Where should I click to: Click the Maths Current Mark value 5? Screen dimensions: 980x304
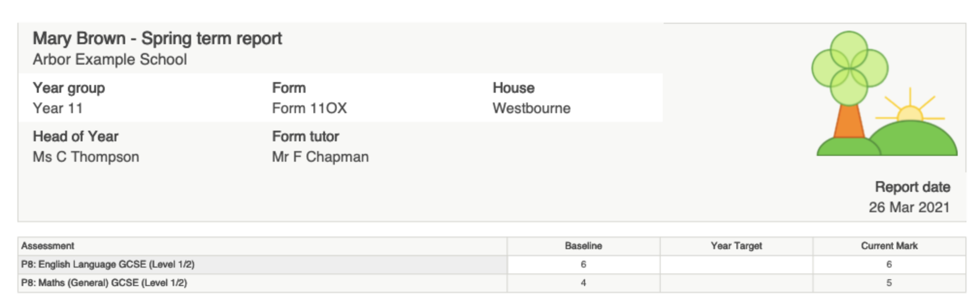[889, 283]
